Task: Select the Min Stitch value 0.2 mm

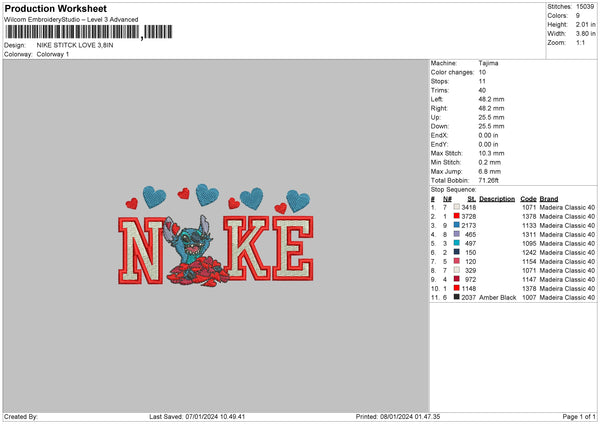Action: tap(490, 162)
